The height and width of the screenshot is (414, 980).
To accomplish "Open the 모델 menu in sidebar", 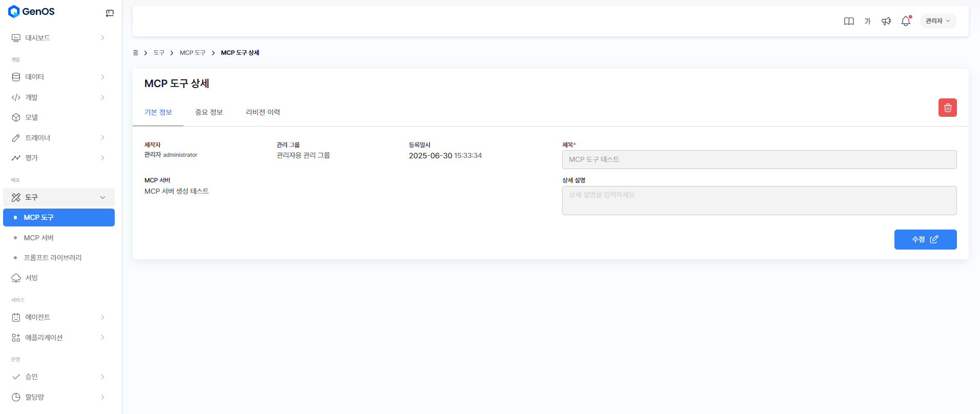I will 32,117.
